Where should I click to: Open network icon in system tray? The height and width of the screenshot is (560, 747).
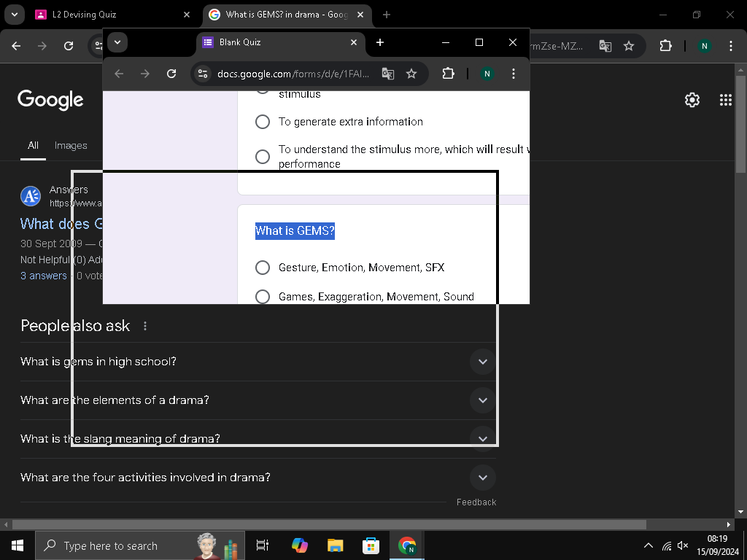coord(667,545)
